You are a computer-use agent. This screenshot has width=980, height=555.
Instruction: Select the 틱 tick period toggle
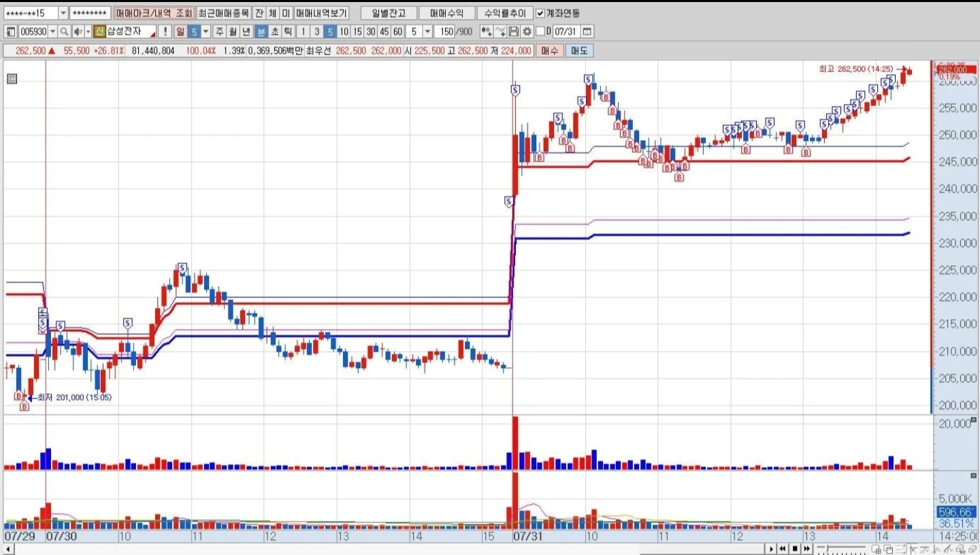click(x=288, y=31)
